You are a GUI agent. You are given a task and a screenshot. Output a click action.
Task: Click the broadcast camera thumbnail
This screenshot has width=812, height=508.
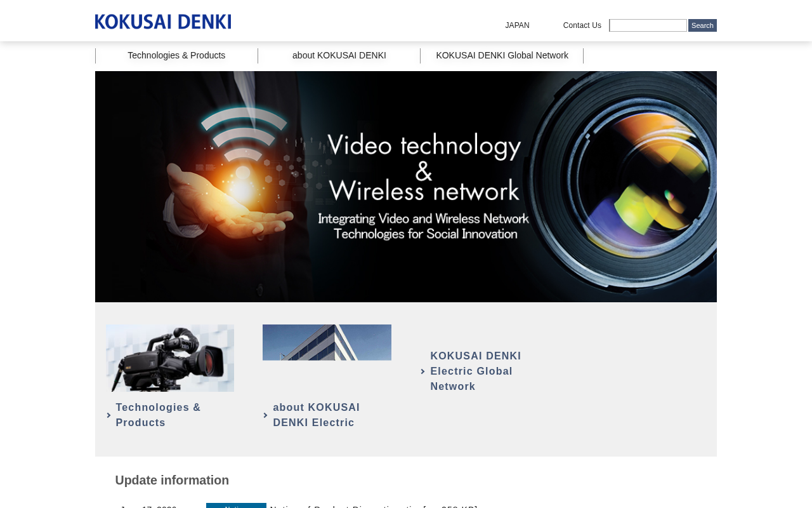(x=170, y=358)
